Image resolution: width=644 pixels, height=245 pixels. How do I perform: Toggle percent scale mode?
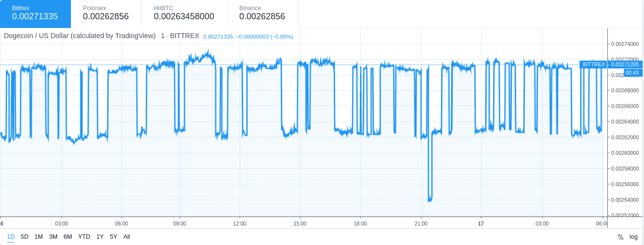pyautogui.click(x=620, y=237)
